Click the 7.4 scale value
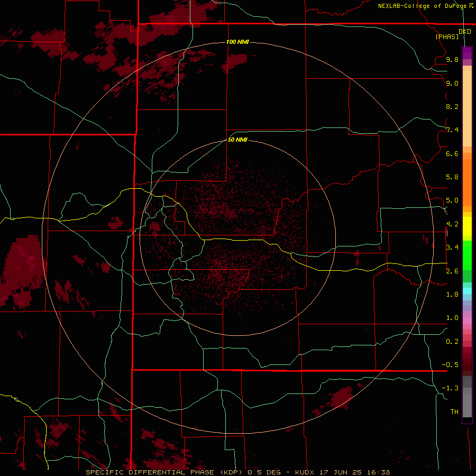The height and width of the screenshot is (476, 476). click(x=452, y=130)
